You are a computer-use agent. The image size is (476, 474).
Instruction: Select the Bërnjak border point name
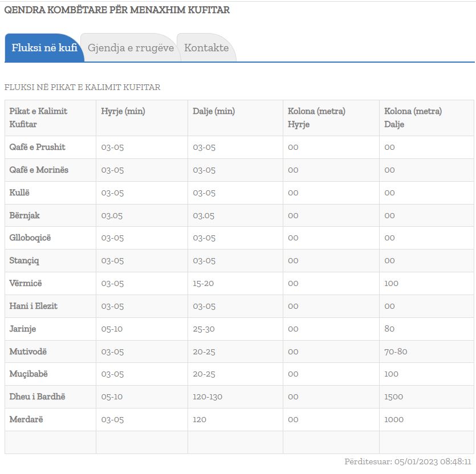[x=25, y=215]
